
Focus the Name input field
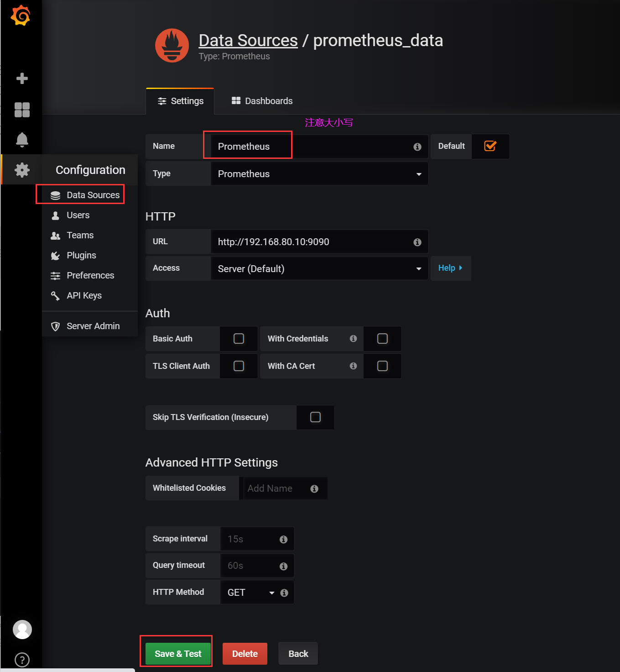(x=319, y=147)
